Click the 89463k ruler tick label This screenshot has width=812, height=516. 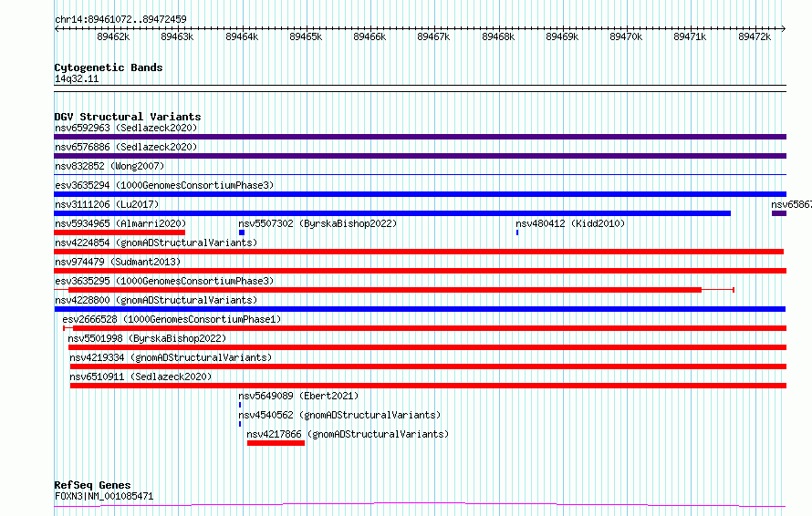pyautogui.click(x=177, y=36)
